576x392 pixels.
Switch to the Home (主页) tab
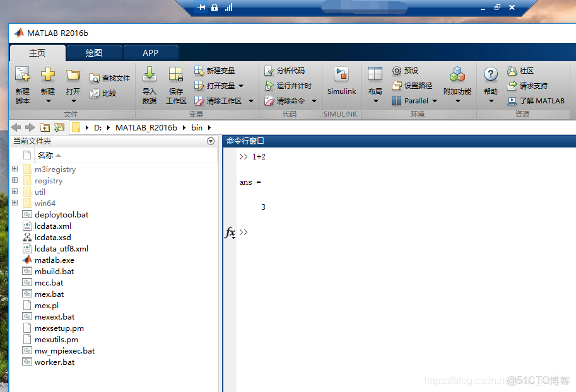pyautogui.click(x=37, y=53)
